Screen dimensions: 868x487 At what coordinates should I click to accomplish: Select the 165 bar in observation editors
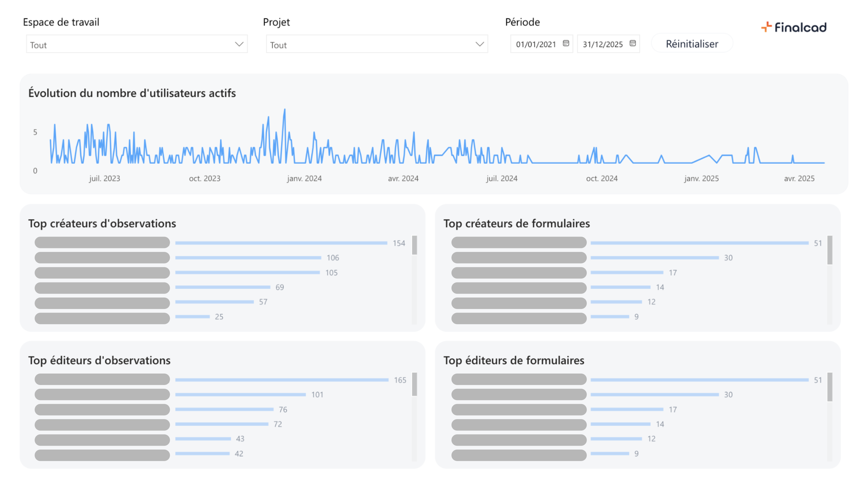pos(281,380)
